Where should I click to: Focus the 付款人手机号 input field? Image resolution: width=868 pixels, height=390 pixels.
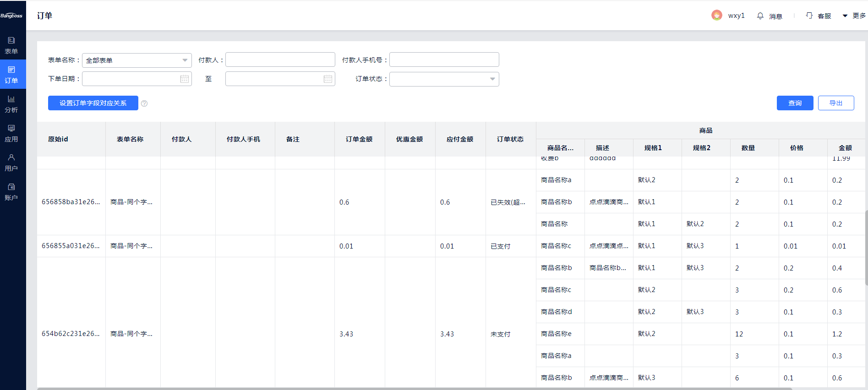pos(444,60)
